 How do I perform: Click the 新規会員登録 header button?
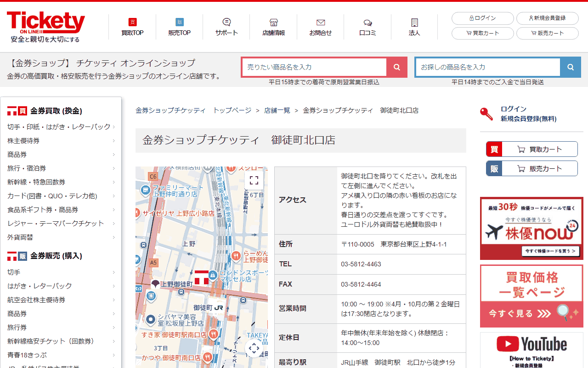(x=548, y=18)
